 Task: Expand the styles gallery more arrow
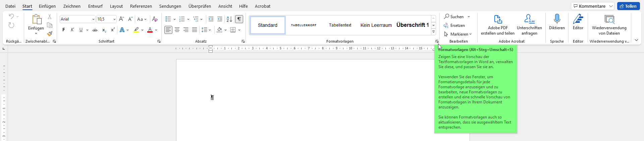tap(433, 32)
